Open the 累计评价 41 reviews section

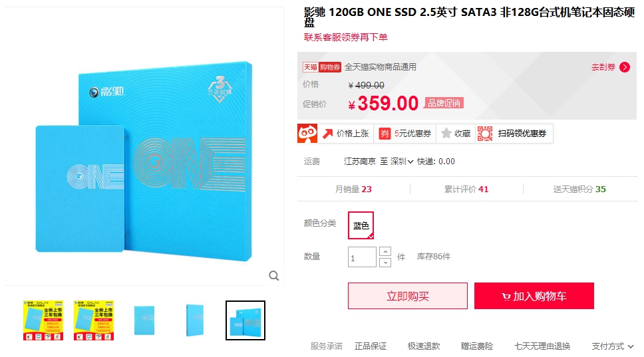click(466, 189)
